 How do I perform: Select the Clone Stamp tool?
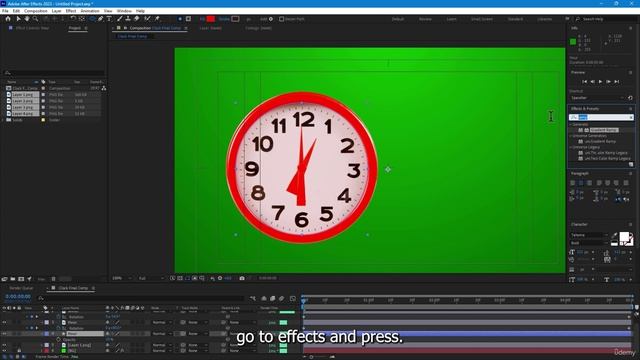(x=128, y=19)
